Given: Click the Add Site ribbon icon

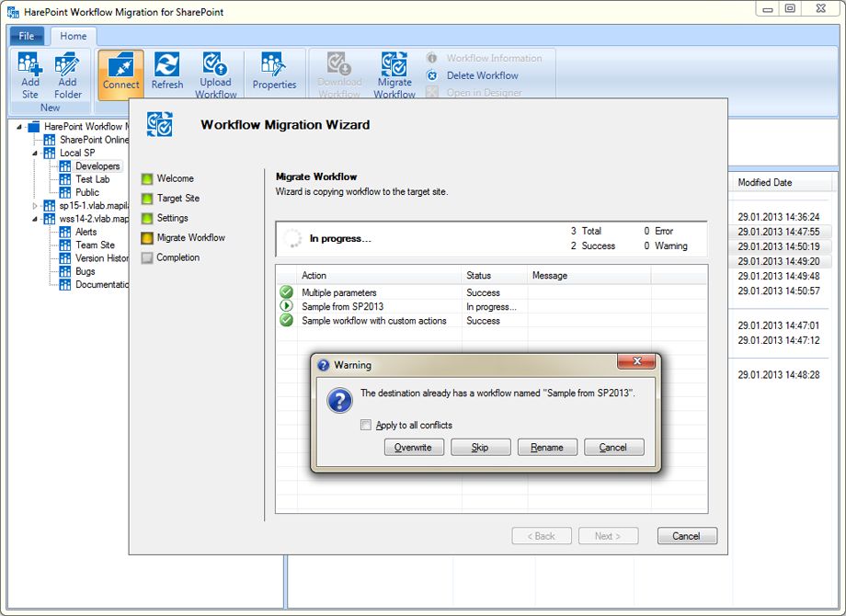Looking at the screenshot, I should [29, 63].
